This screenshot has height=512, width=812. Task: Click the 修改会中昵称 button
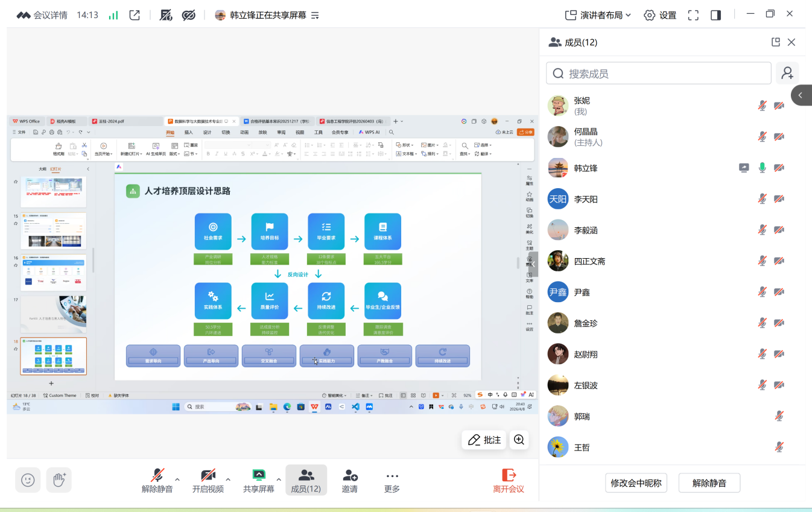(x=636, y=483)
